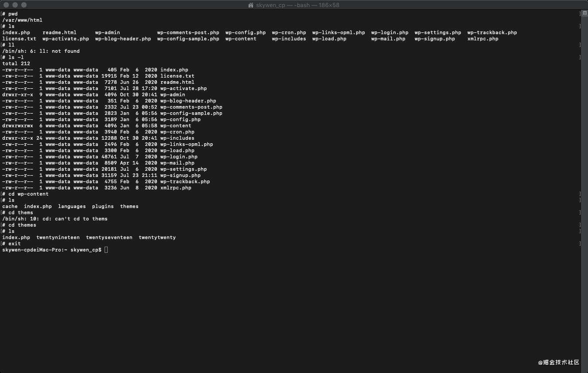Click the '/bin/sh: 6: ll: not found' error
This screenshot has width=588, height=373.
pyautogui.click(x=41, y=51)
